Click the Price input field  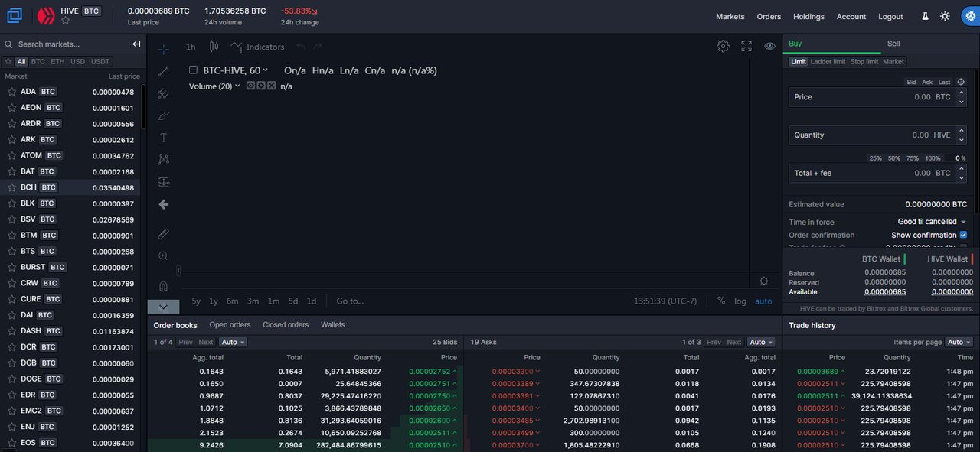(x=877, y=97)
